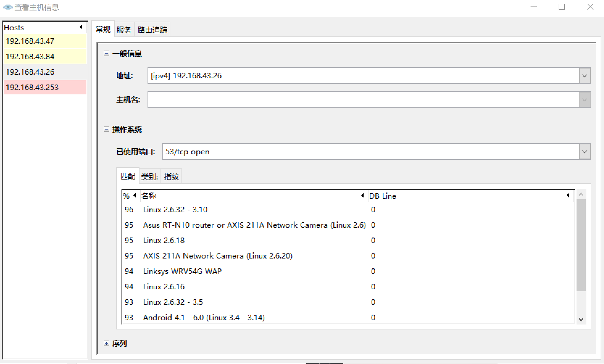The image size is (604, 364).
Task: Switch to the 路由追踪 tab
Action: [x=152, y=30]
